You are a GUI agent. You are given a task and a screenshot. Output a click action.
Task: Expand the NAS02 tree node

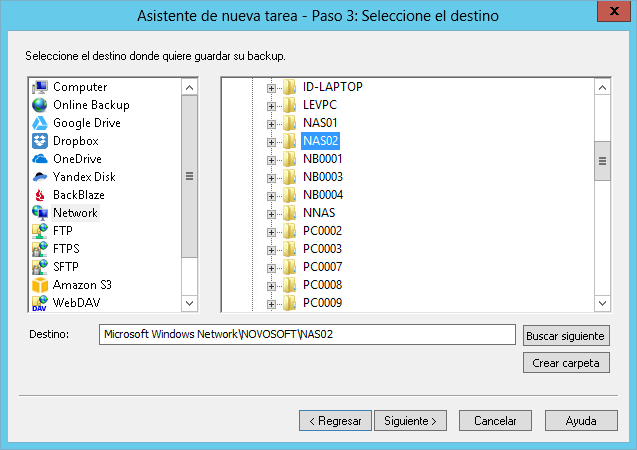tap(271, 142)
